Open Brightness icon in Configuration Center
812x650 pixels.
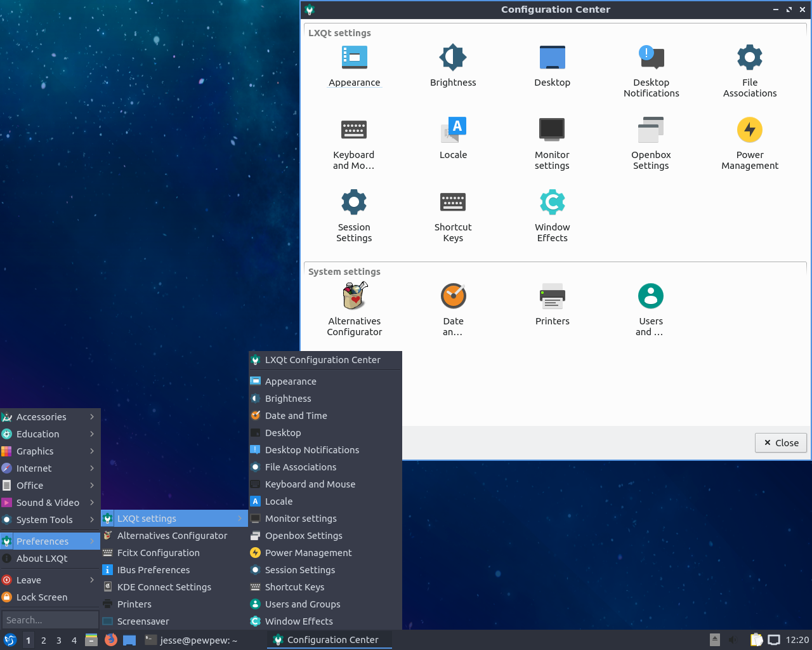(x=453, y=57)
